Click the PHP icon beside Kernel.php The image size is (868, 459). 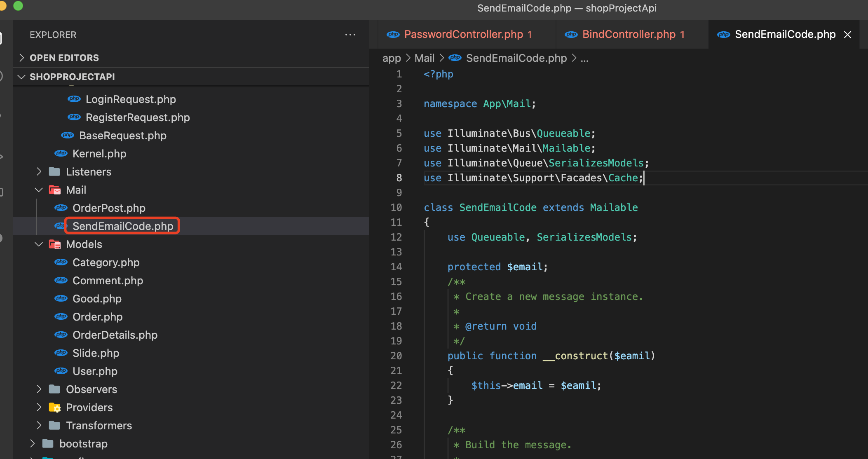pyautogui.click(x=61, y=154)
